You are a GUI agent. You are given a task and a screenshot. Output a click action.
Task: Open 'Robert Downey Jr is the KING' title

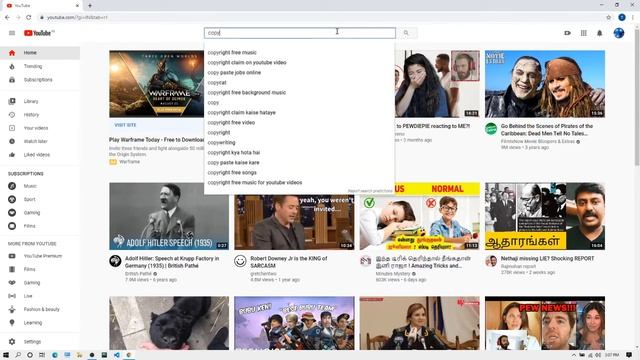click(x=289, y=262)
